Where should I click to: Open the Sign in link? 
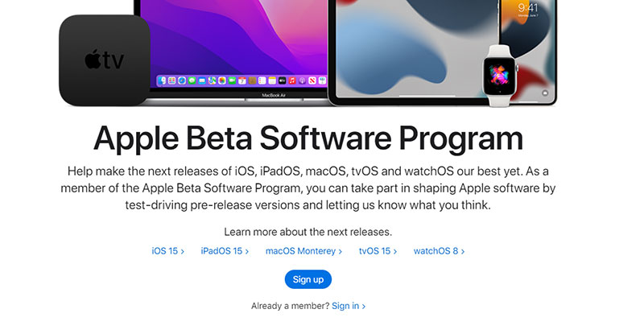(349, 306)
